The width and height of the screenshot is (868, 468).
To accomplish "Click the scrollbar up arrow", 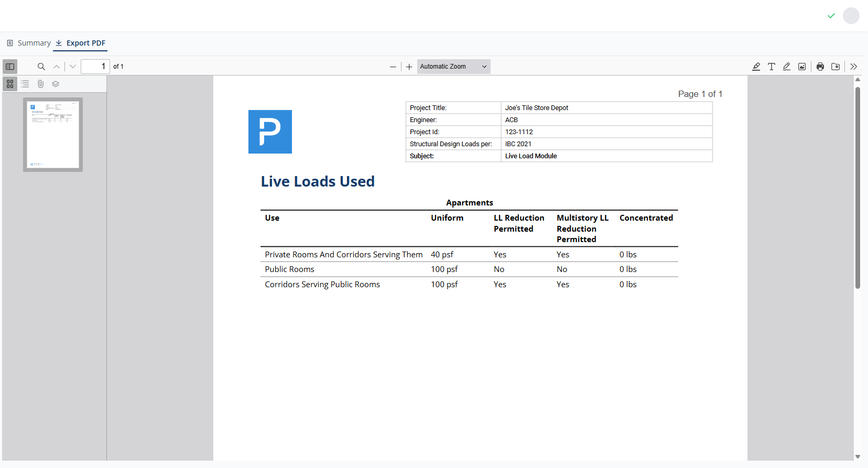I will (x=858, y=80).
